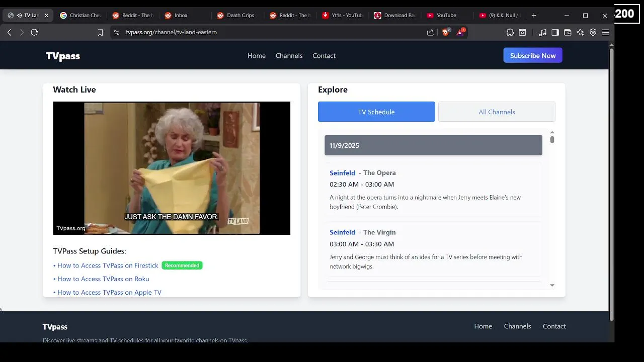Click the Subscribe Now button
Image resolution: width=644 pixels, height=362 pixels.
533,55
